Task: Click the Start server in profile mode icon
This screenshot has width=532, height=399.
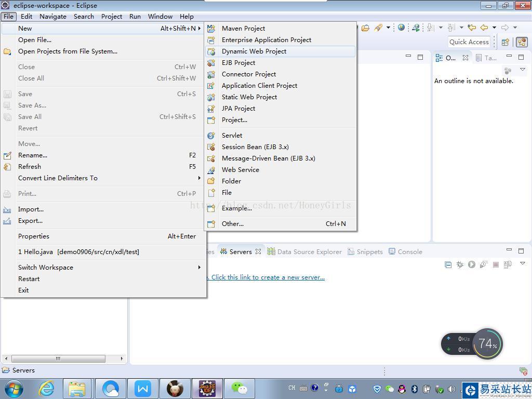Action: tap(484, 264)
